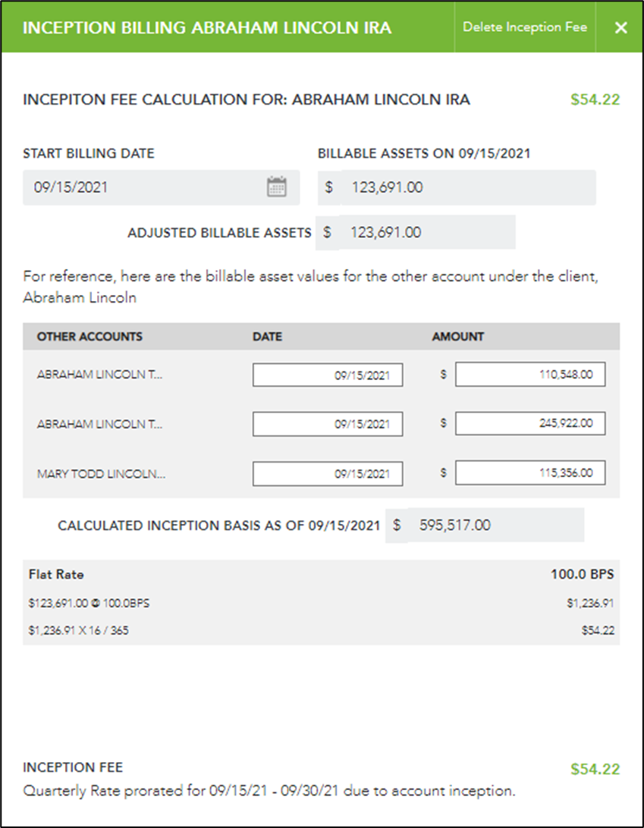
Task: Click the 115,356.00 amount field
Action: click(530, 474)
